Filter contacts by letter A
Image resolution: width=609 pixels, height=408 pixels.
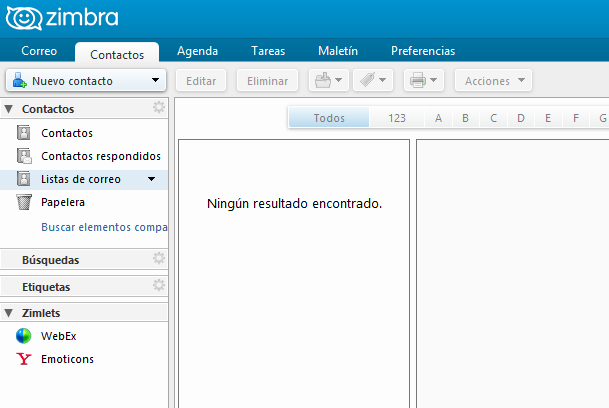438,118
